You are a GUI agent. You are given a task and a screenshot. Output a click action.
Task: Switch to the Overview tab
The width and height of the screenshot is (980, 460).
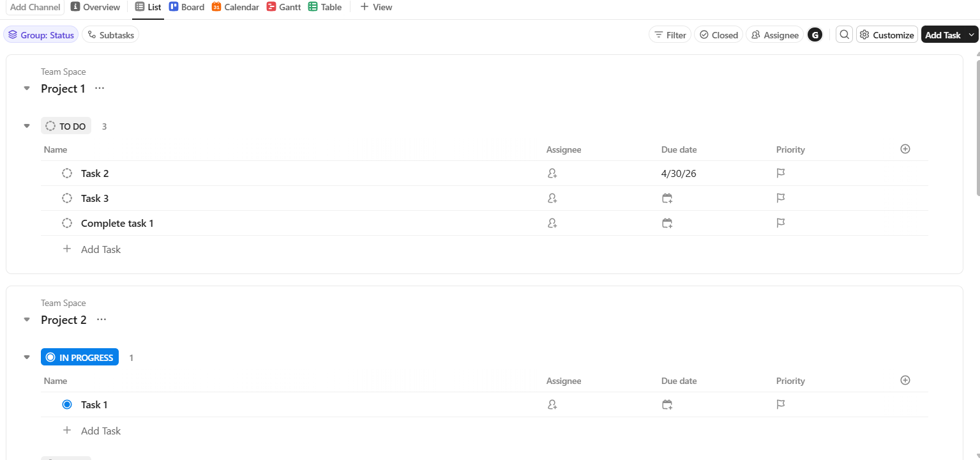point(95,7)
